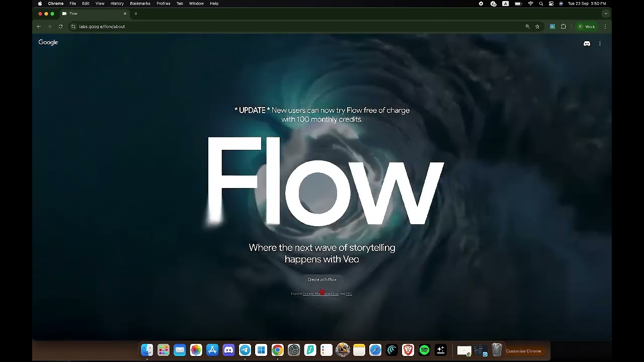The height and width of the screenshot is (362, 644).
Task: Open Finder from the Dock
Action: point(147,350)
